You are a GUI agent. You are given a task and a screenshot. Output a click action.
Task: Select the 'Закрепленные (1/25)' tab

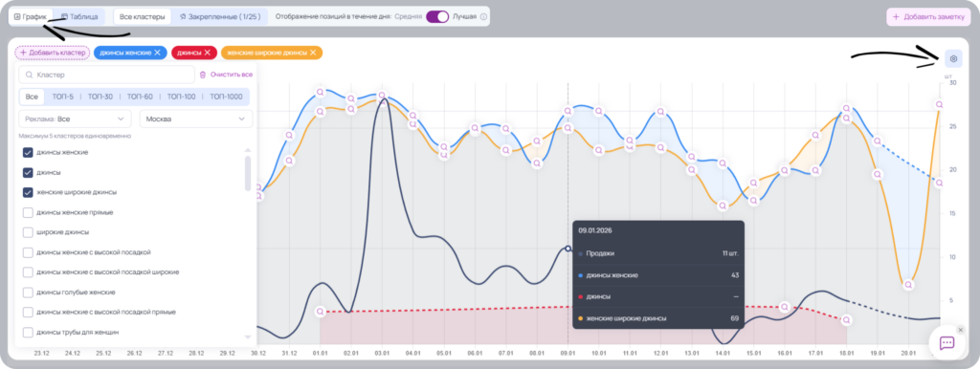(219, 17)
